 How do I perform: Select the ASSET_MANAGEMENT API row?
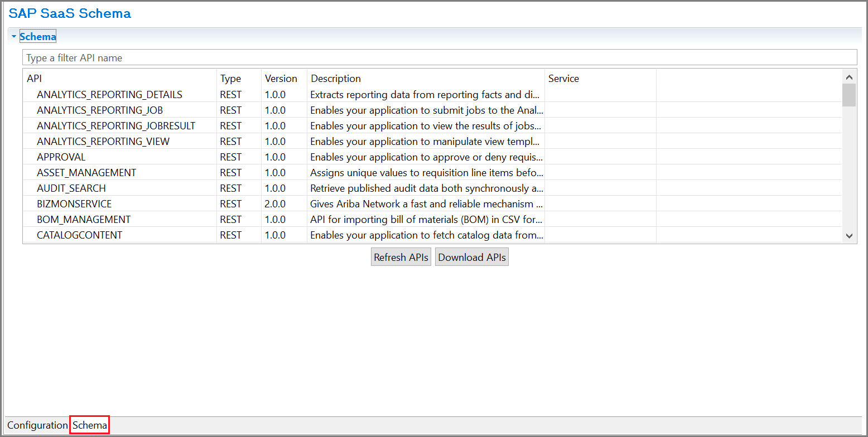(432, 173)
